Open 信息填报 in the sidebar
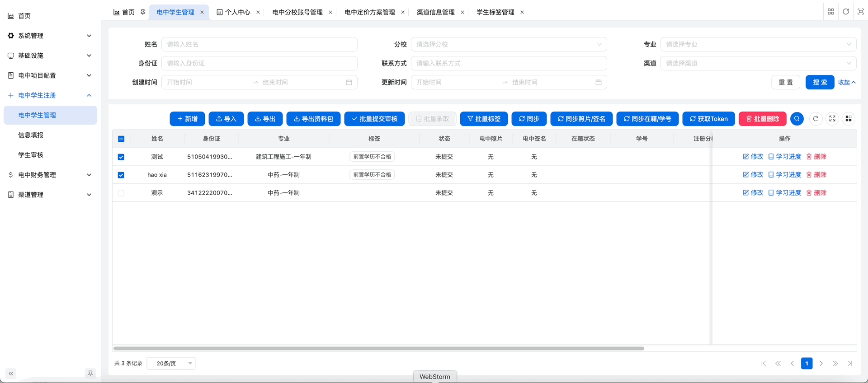This screenshot has width=868, height=383. [x=50, y=135]
